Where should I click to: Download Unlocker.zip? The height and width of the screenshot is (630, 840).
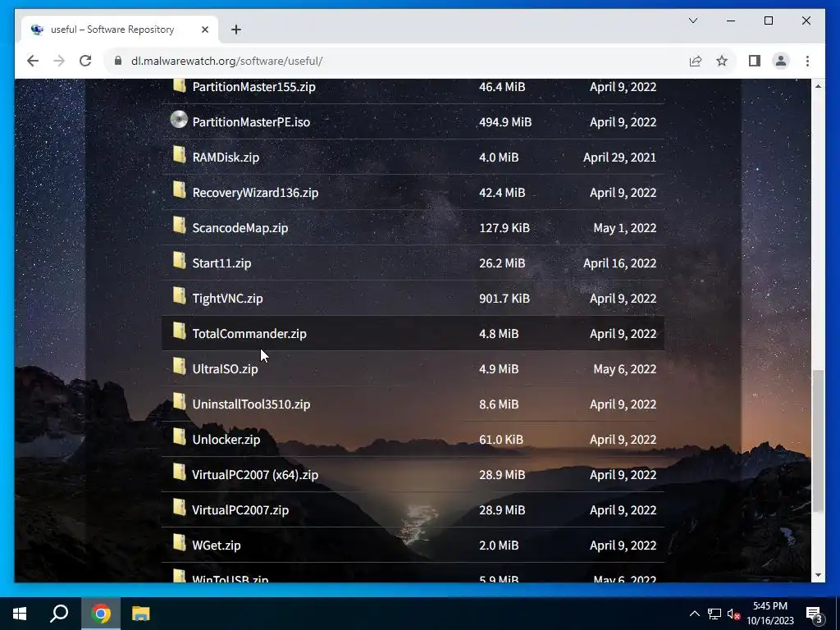(x=226, y=440)
